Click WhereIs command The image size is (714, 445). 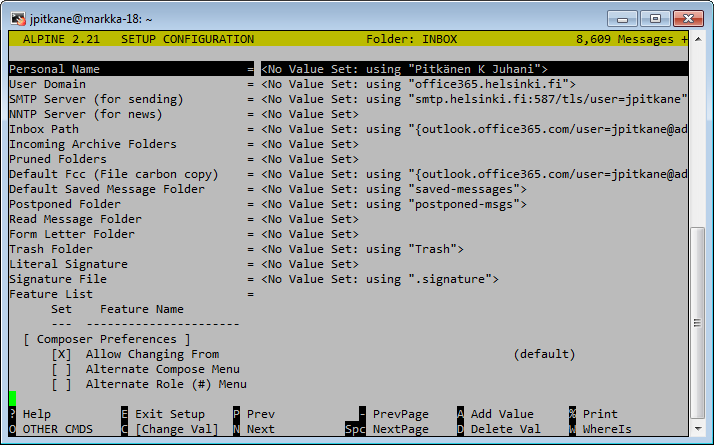pos(600,429)
